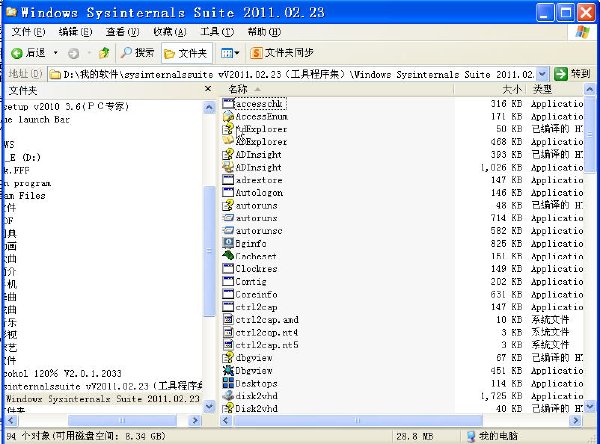This screenshot has height=444, width=600.
Task: Select the autoruns 48 KB help icon
Action: [228, 205]
